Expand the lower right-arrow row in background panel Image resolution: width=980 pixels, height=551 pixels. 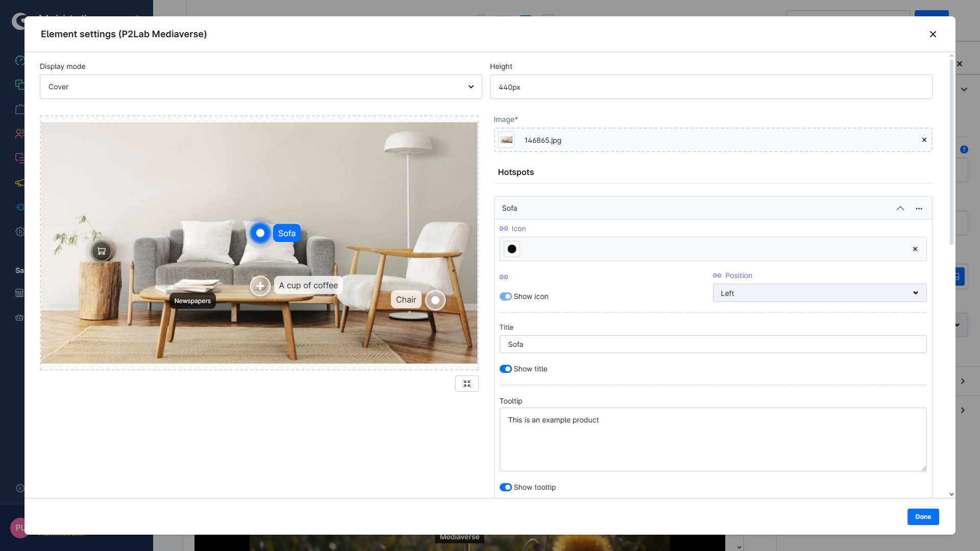963,410
